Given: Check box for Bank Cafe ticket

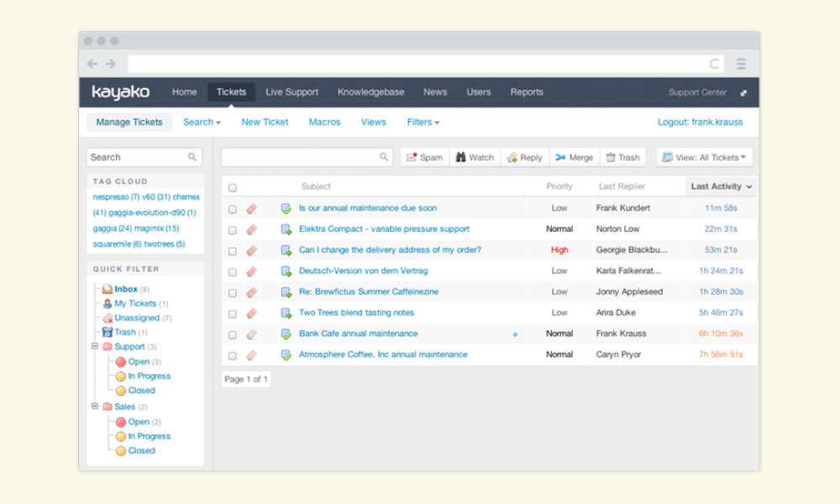Looking at the screenshot, I should [233, 335].
